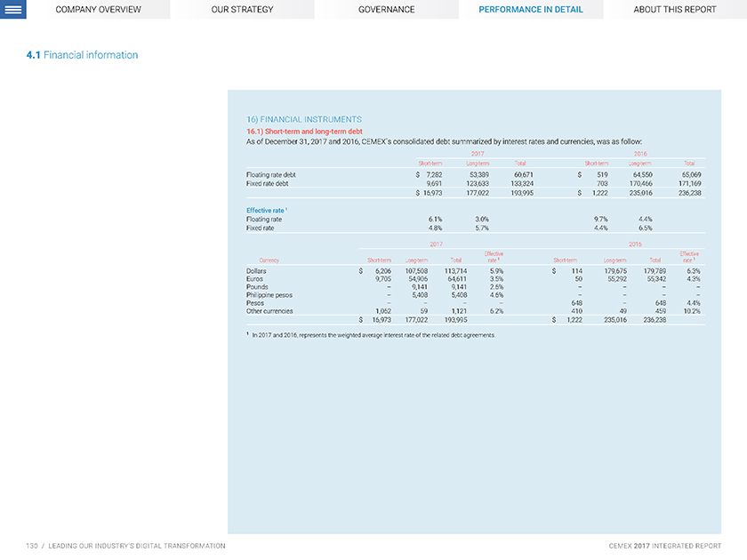747x560 pixels.
Task: Click the Other currencies total '1,121'
Action: click(x=459, y=311)
